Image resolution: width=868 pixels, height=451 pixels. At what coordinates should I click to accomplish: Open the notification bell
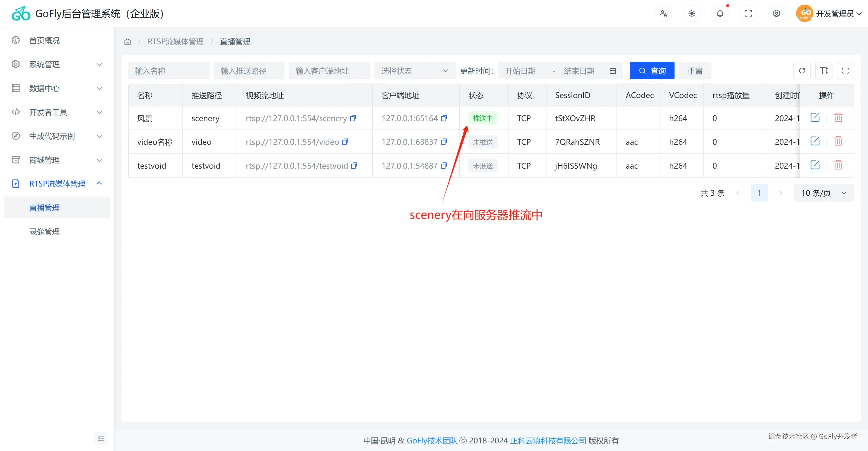tap(720, 14)
